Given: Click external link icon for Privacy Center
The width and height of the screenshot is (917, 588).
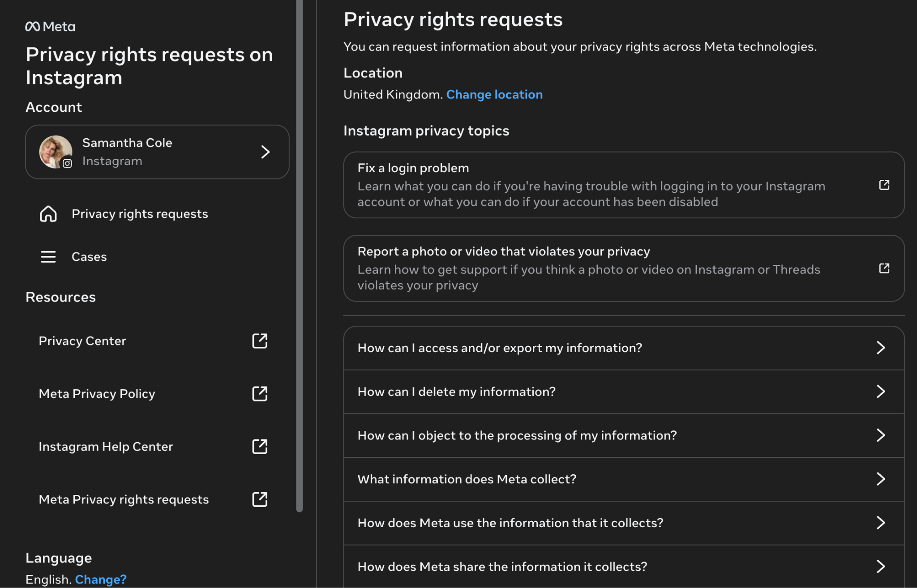Looking at the screenshot, I should click(x=260, y=341).
